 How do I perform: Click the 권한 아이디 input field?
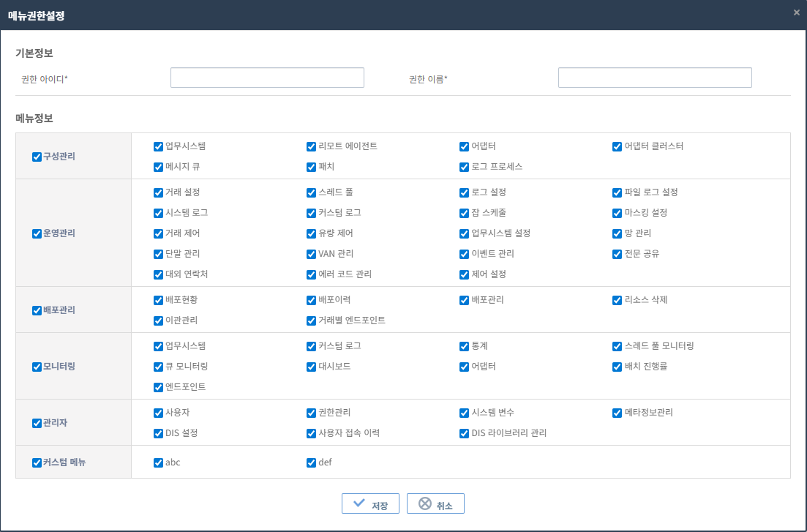[267, 78]
